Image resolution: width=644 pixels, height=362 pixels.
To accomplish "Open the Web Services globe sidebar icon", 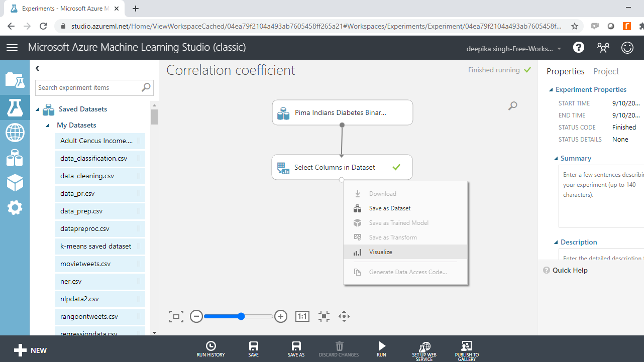I will pyautogui.click(x=15, y=133).
